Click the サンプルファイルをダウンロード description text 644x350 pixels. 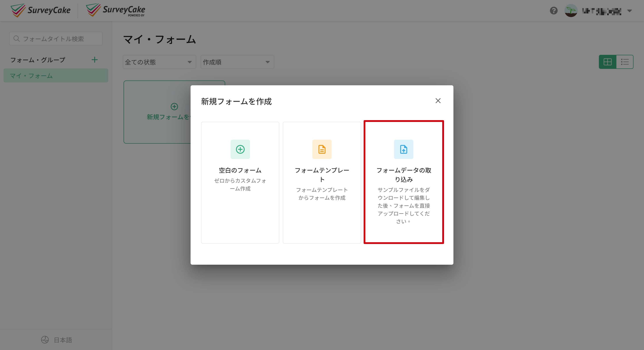pyautogui.click(x=403, y=205)
